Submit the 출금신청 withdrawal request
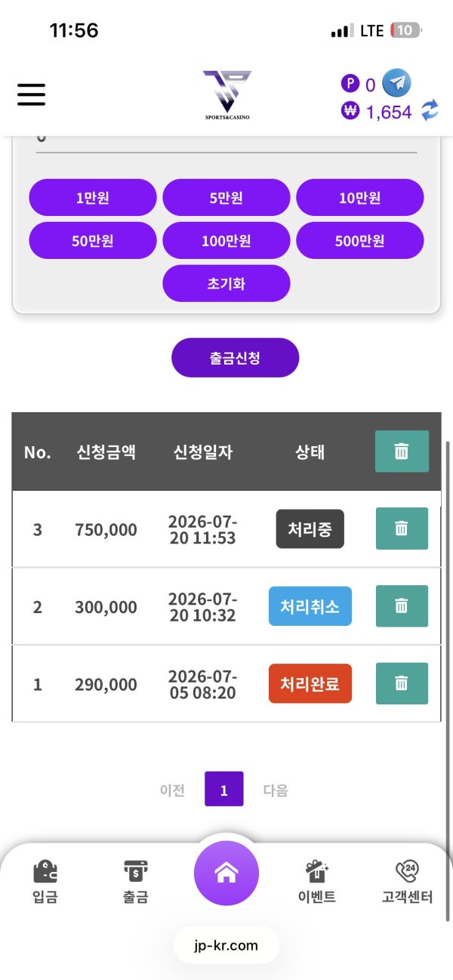 tap(236, 358)
